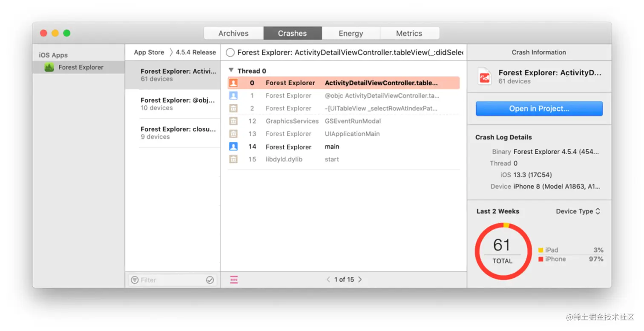Click the green zoom window button
The image size is (644, 331).
pos(66,33)
